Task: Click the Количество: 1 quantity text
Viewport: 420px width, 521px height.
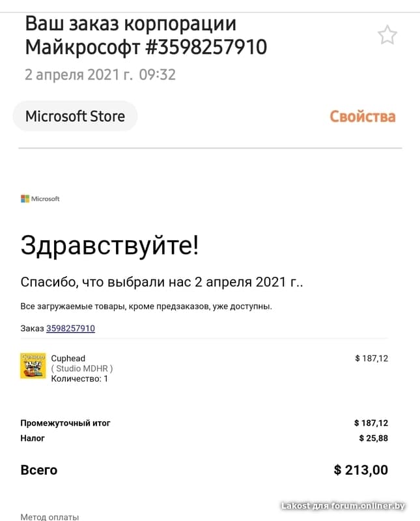Action: tap(79, 379)
